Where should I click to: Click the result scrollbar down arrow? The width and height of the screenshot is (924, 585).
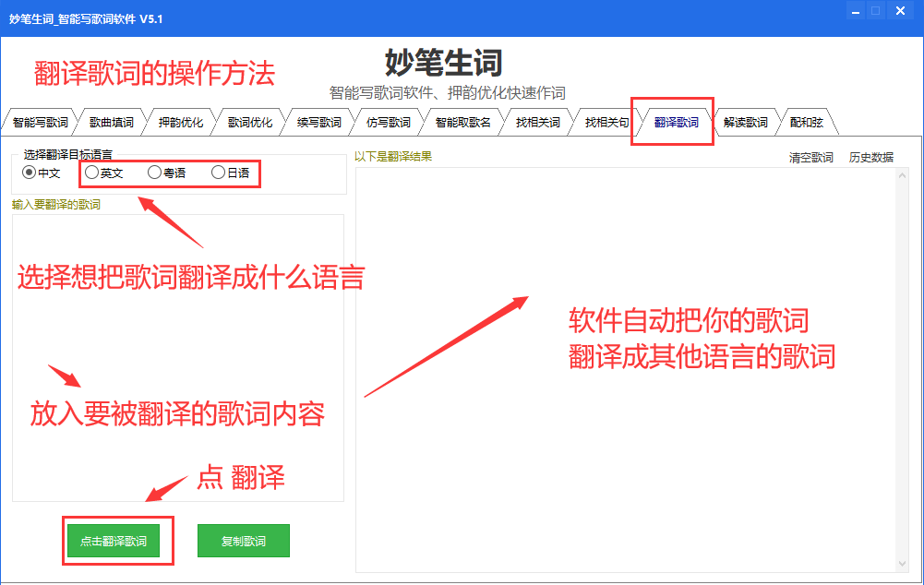pos(902,564)
